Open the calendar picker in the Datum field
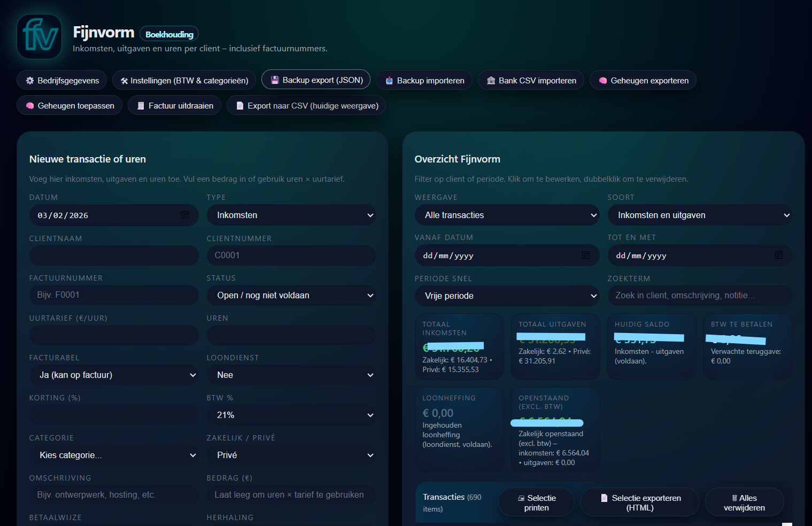Image resolution: width=812 pixels, height=526 pixels. [x=185, y=215]
